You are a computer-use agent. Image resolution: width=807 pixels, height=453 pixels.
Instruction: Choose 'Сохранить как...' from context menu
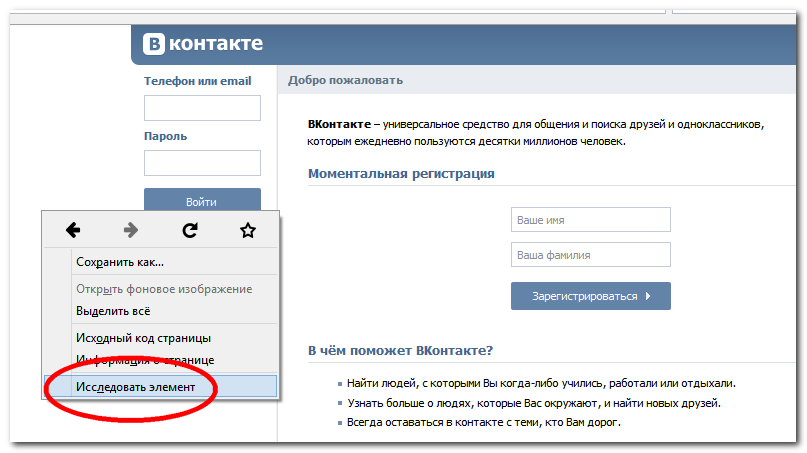[161, 262]
